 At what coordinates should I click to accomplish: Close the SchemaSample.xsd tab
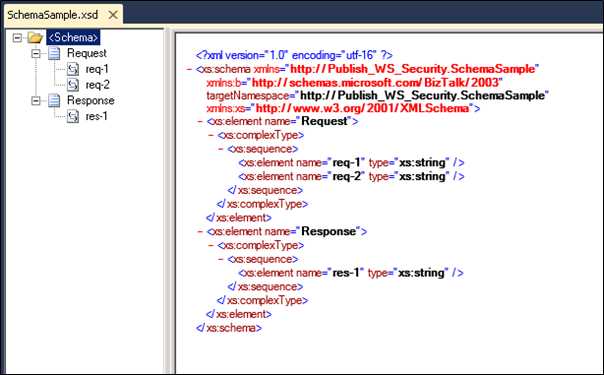pos(113,15)
